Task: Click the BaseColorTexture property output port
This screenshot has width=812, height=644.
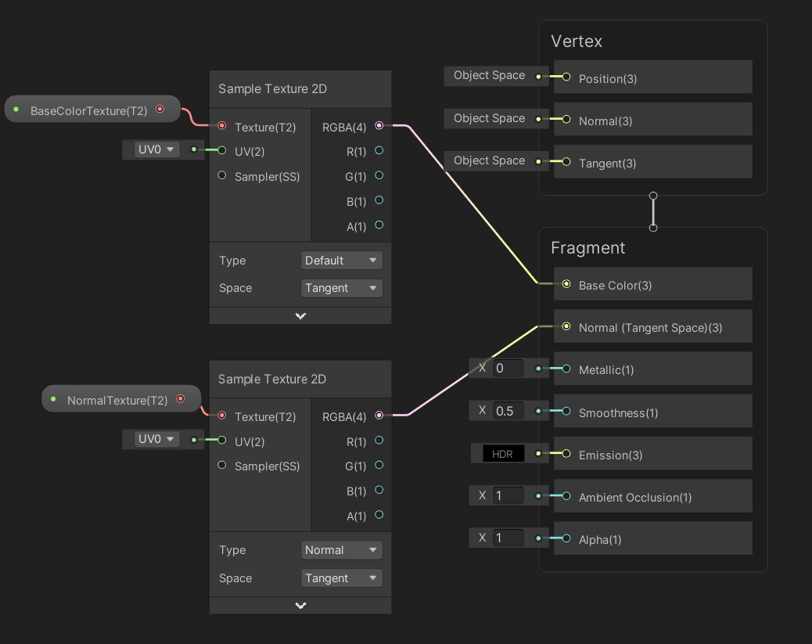Action: 160,109
